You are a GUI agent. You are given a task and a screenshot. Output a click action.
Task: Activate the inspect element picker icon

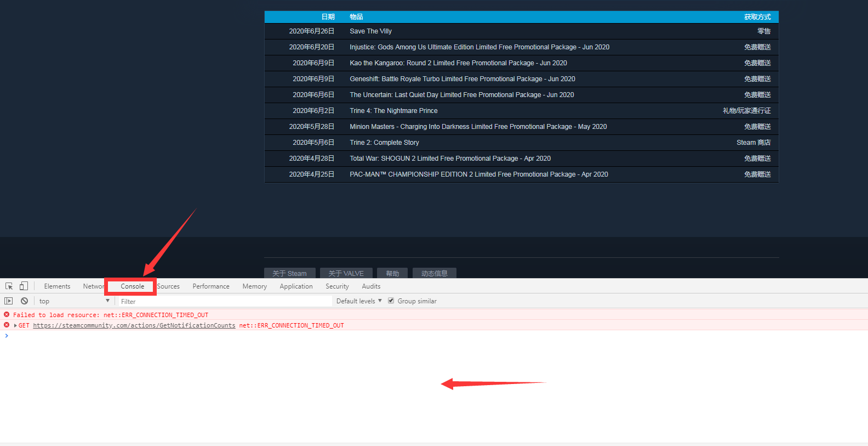tap(9, 286)
